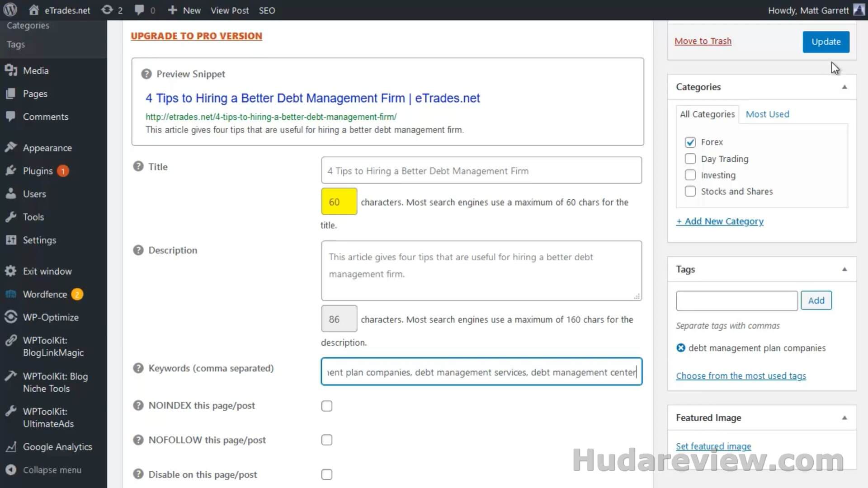Collapse the Featured Image panel

pyautogui.click(x=844, y=418)
